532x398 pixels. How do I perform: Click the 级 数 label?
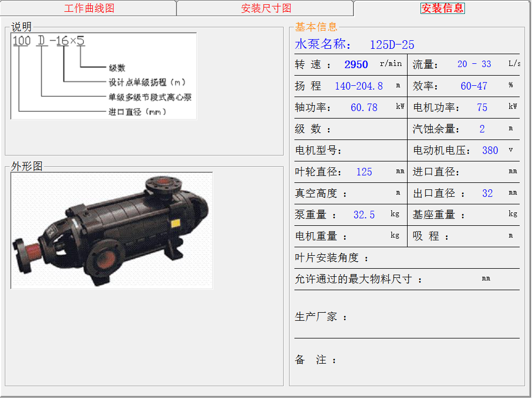point(313,129)
